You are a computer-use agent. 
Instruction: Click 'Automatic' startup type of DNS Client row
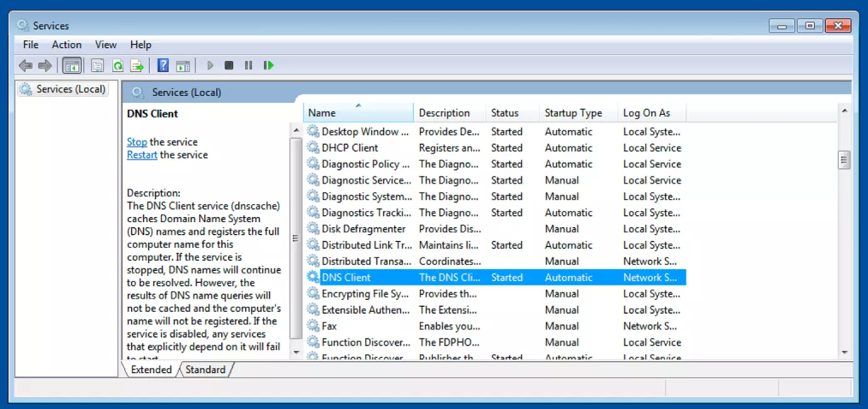click(568, 277)
